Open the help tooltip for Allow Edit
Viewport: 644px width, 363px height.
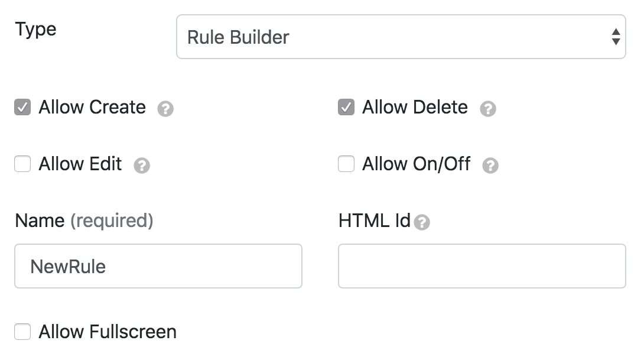pyautogui.click(x=142, y=166)
